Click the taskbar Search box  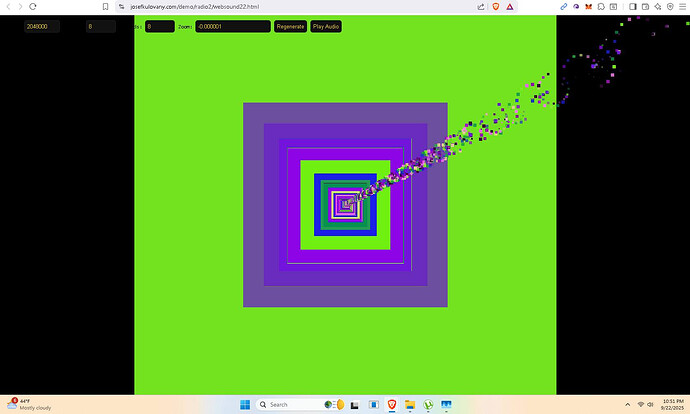(288, 404)
